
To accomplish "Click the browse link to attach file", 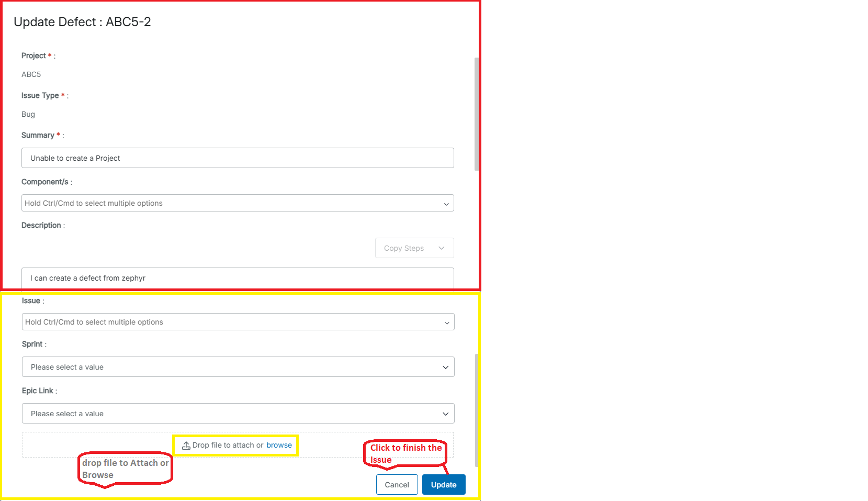I will point(279,445).
